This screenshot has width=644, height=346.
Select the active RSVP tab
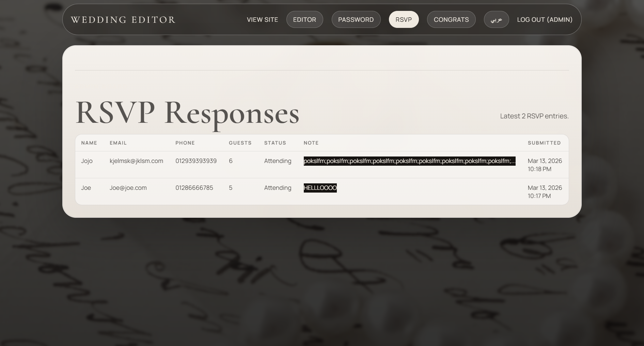404,20
